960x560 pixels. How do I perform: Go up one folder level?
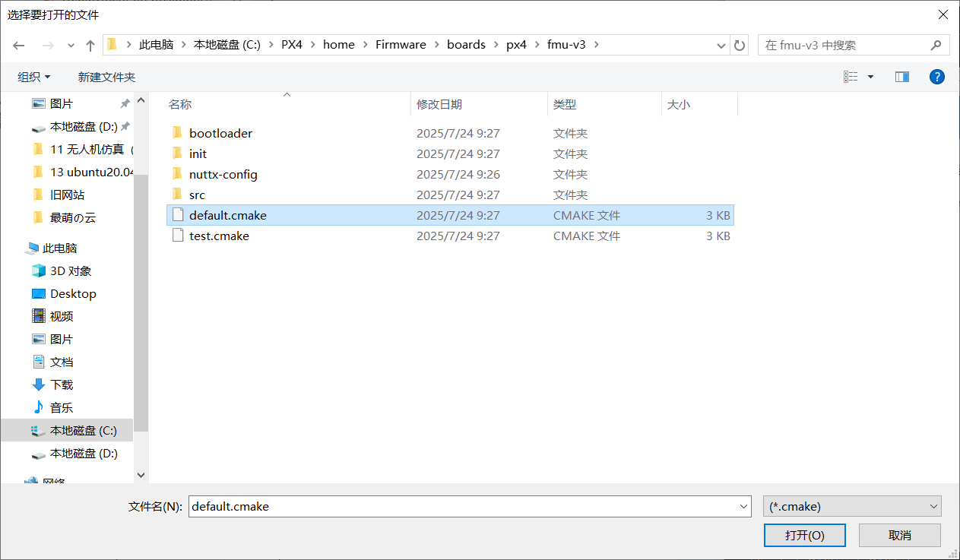tap(90, 45)
